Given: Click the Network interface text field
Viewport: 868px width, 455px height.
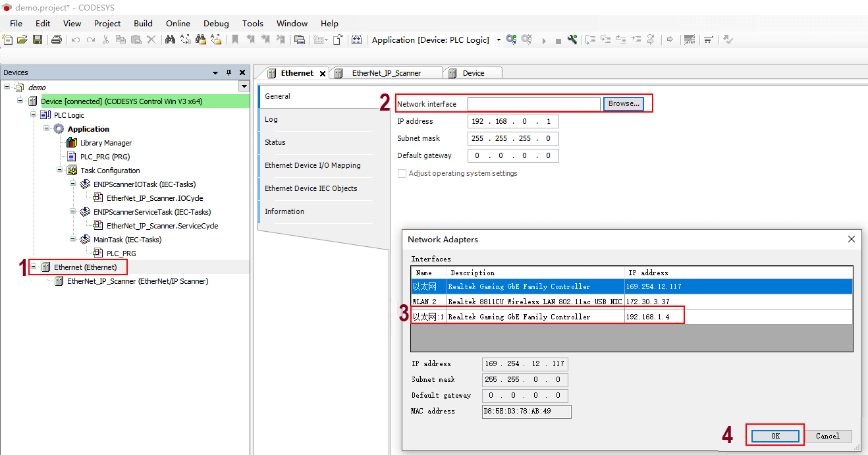Looking at the screenshot, I should [533, 104].
